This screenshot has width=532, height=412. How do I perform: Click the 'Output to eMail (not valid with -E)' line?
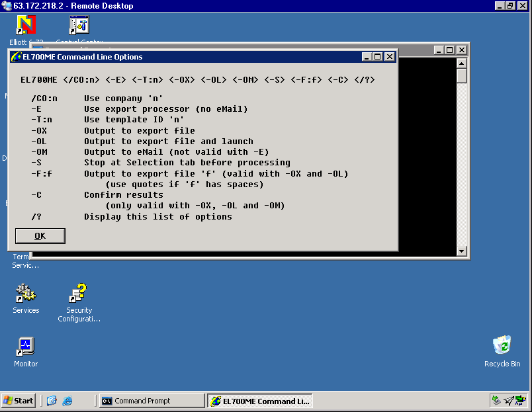(177, 152)
